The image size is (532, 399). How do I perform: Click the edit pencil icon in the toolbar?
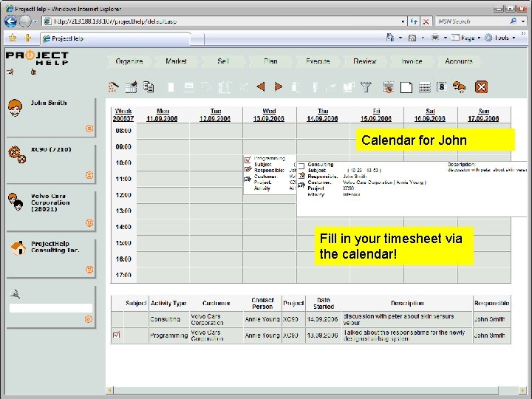(113, 87)
